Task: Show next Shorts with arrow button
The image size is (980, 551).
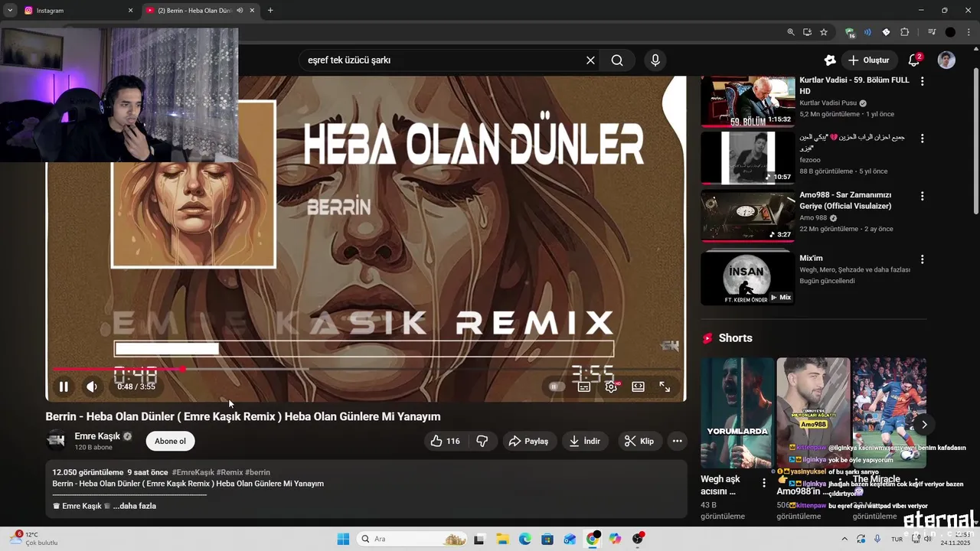Action: point(924,424)
